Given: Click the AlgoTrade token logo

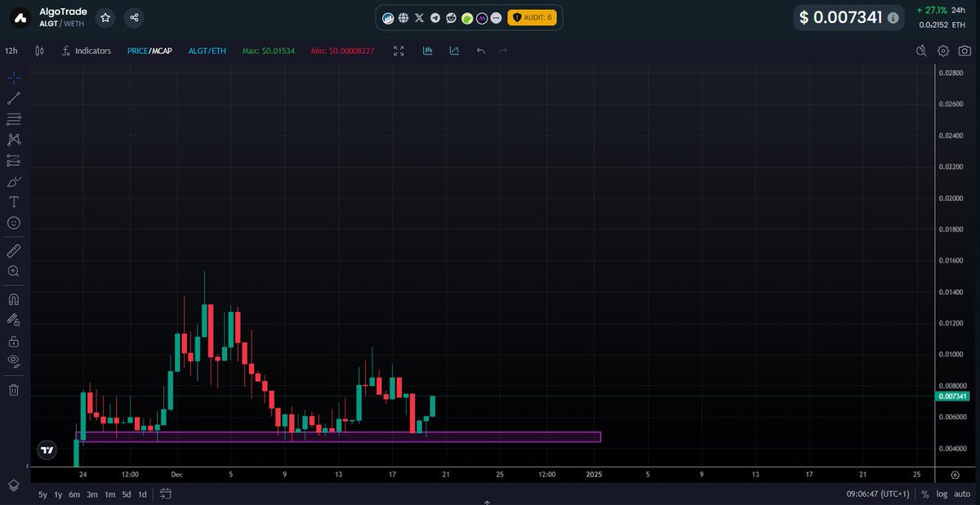Looking at the screenshot, I should [x=21, y=17].
